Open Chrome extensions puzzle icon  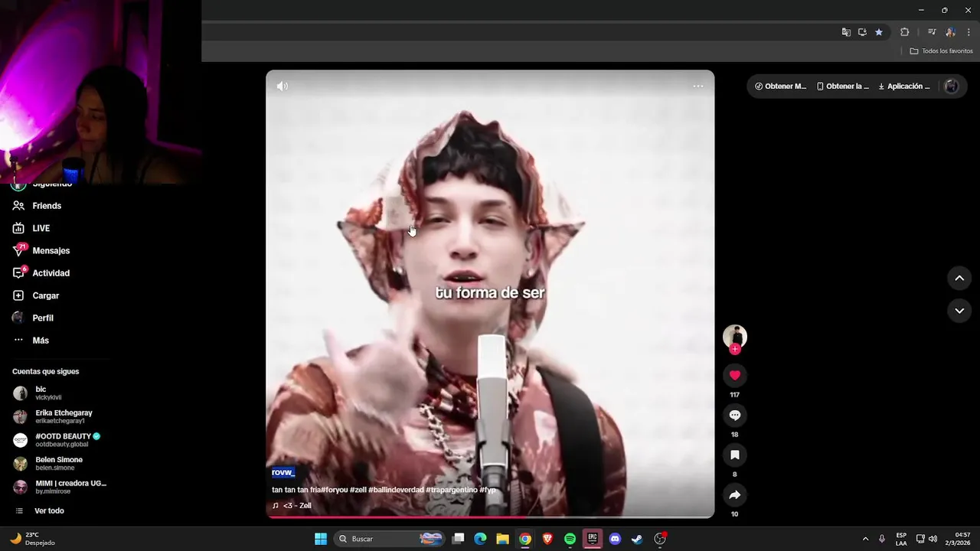pos(905,32)
